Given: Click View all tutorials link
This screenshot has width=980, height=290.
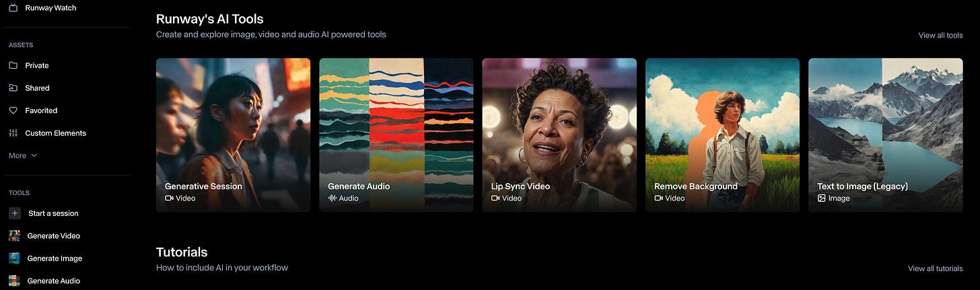Looking at the screenshot, I should click(x=935, y=268).
